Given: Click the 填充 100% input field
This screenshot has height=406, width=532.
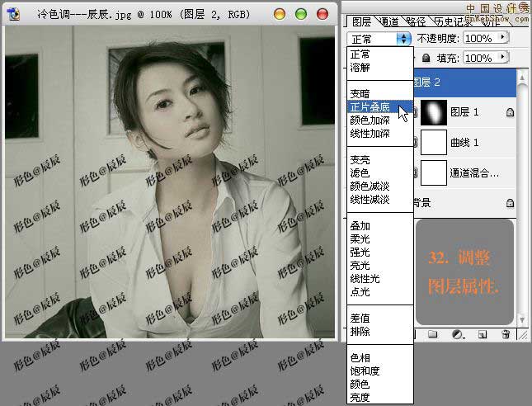Looking at the screenshot, I should [481, 58].
